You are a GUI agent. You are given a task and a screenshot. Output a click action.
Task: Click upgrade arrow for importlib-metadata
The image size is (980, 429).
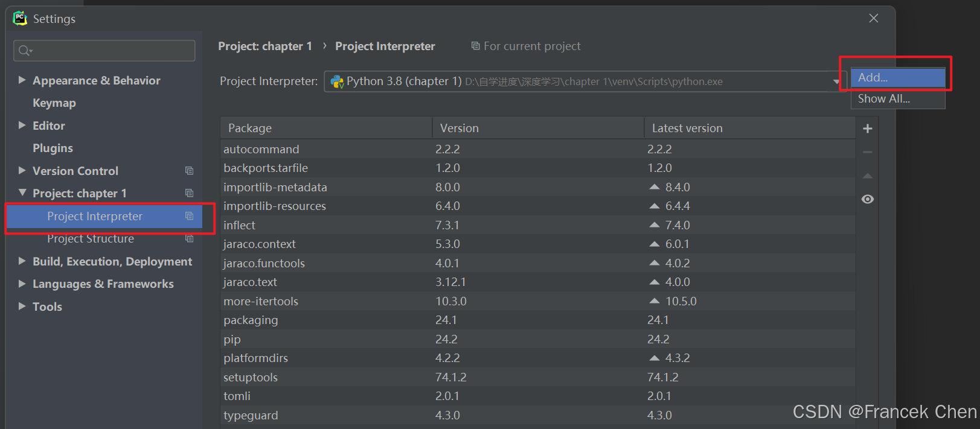coord(654,187)
